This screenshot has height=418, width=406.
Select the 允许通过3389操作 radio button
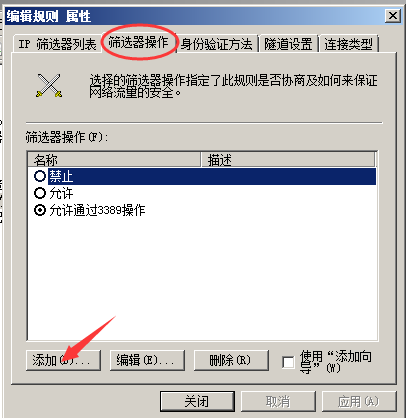(40, 210)
